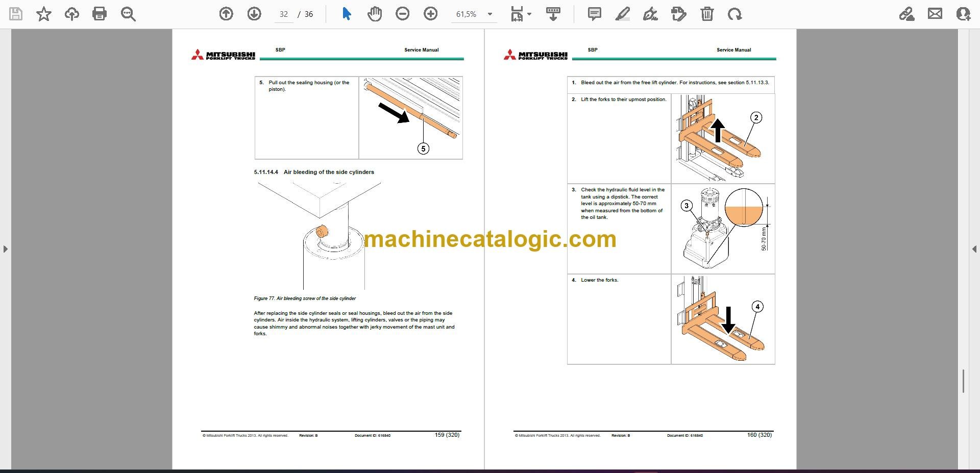This screenshot has height=473, width=980.
Task: Select heading 'Air bleeding of the side cylinders'
Action: (329, 172)
